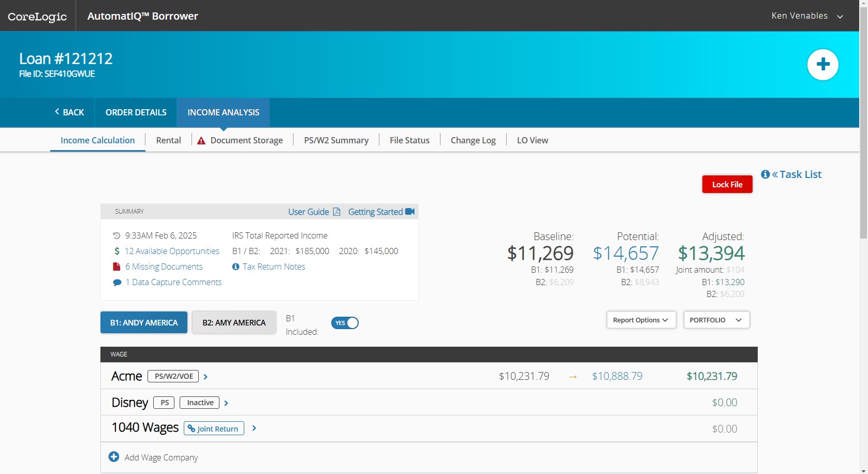Viewport: 868px width, 474px height.
Task: Open the PORTFOLIO dropdown
Action: point(716,320)
